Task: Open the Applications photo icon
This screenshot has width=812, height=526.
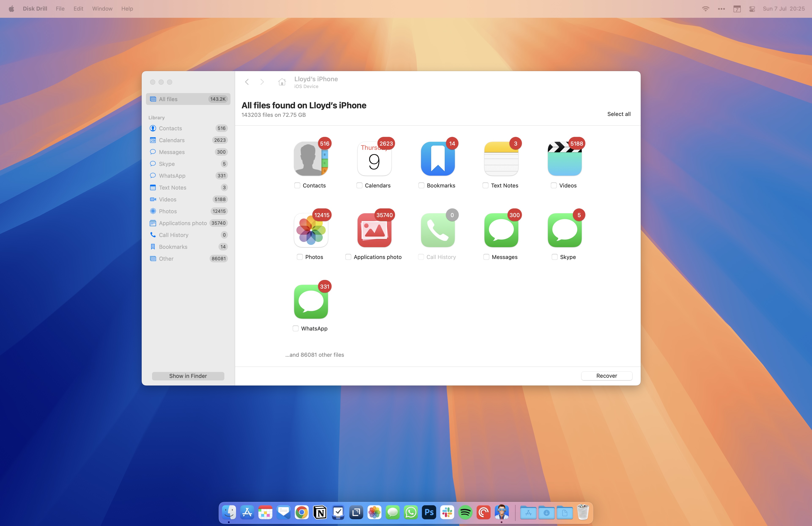Action: pos(374,230)
